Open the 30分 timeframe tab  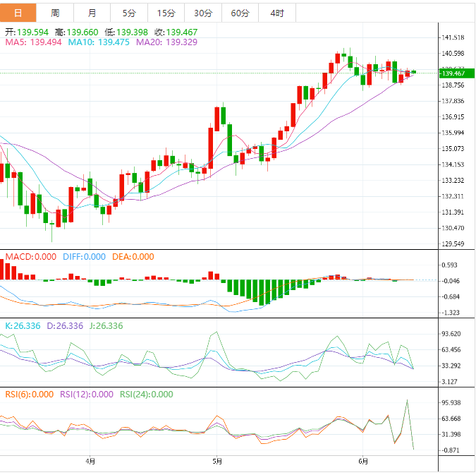203,13
